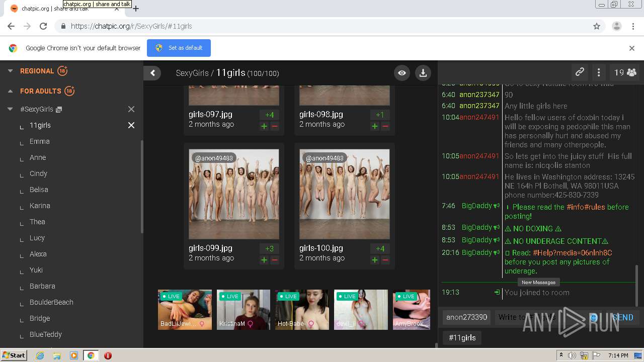Follow the #rules hashtag link in chat

click(x=594, y=207)
